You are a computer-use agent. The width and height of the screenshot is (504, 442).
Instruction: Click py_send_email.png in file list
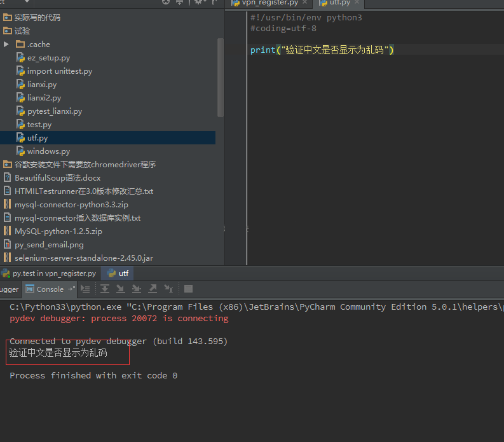(49, 245)
